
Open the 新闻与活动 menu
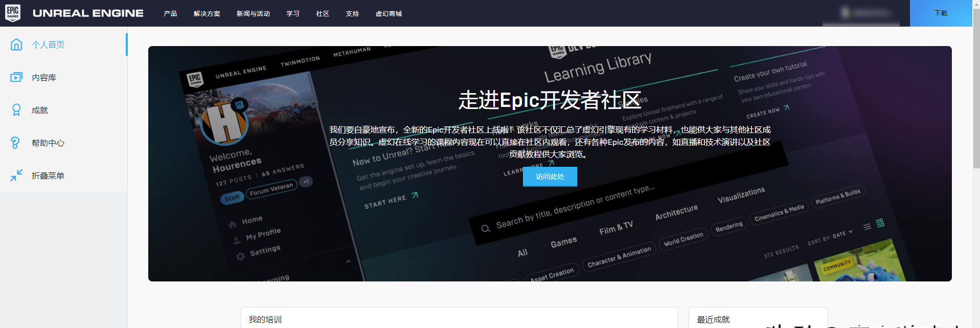[x=253, y=14]
